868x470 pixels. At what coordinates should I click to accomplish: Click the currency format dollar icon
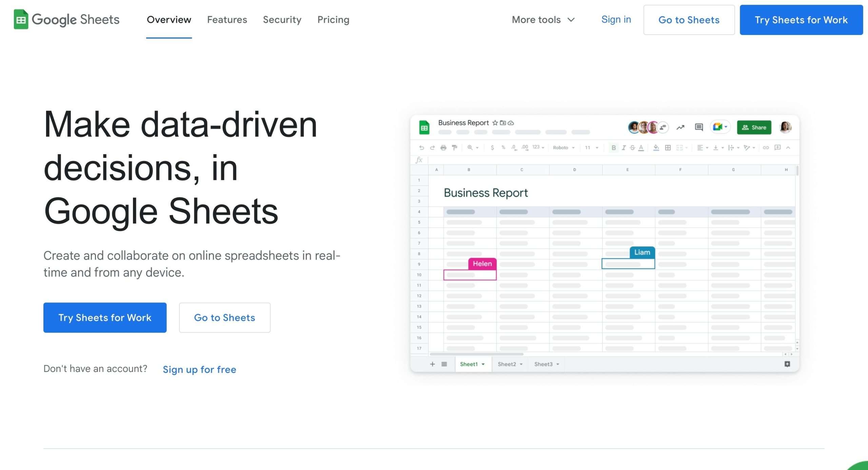(x=492, y=148)
